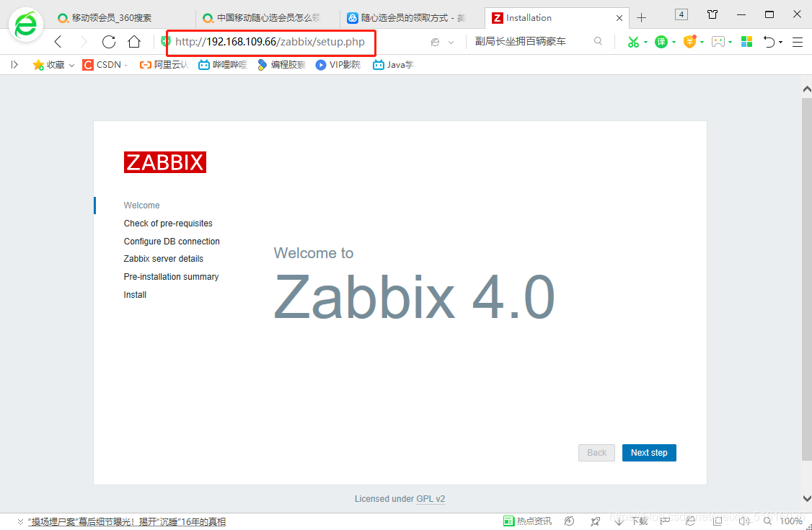Screen dimensions: 812x530
Task: Expand the yen shield dropdown arrow
Action: [x=702, y=42]
